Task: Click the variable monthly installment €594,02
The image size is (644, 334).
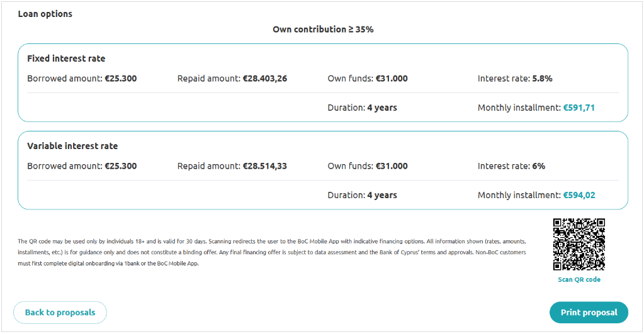Action: coord(579,195)
